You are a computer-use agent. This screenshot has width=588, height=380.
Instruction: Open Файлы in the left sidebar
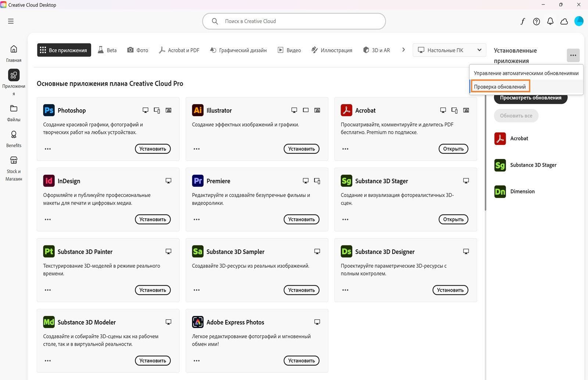coord(14,113)
